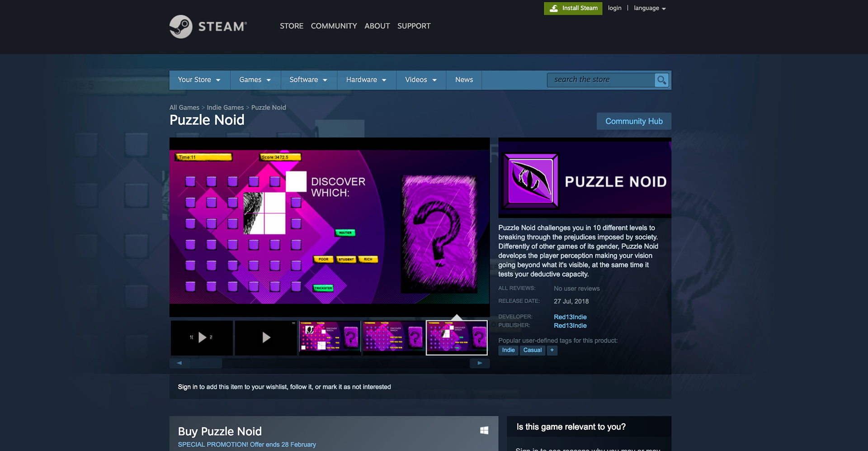Select the third media thumbnail with eye tile
This screenshot has height=451, width=868.
330,337
